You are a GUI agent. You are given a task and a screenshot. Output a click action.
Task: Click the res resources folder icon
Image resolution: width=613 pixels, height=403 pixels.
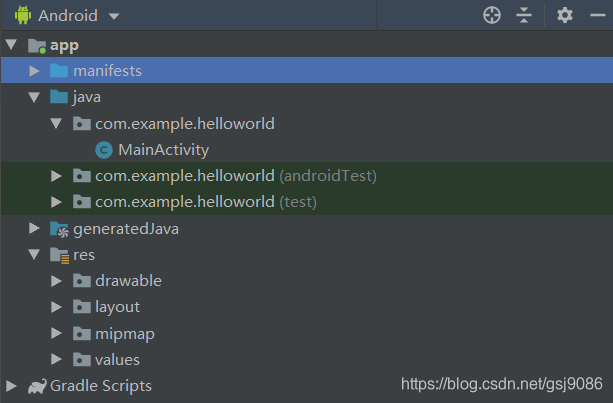coord(60,256)
